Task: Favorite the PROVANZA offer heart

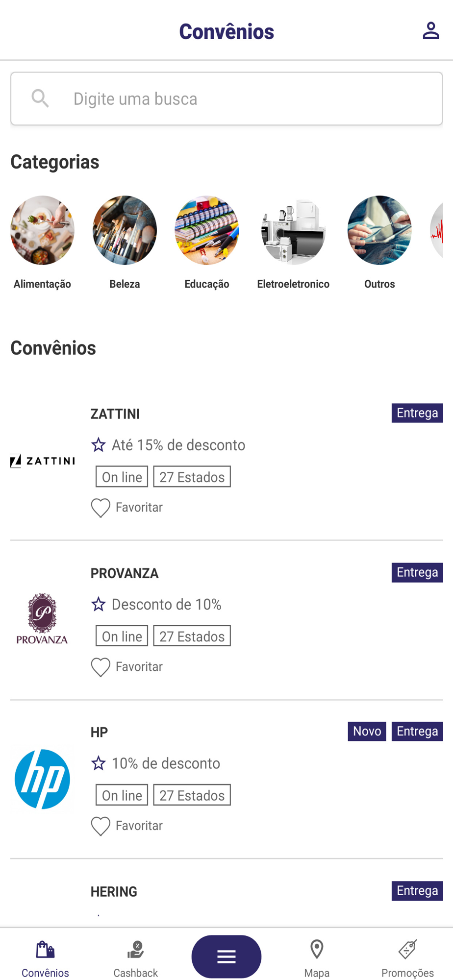Action: coord(101,667)
